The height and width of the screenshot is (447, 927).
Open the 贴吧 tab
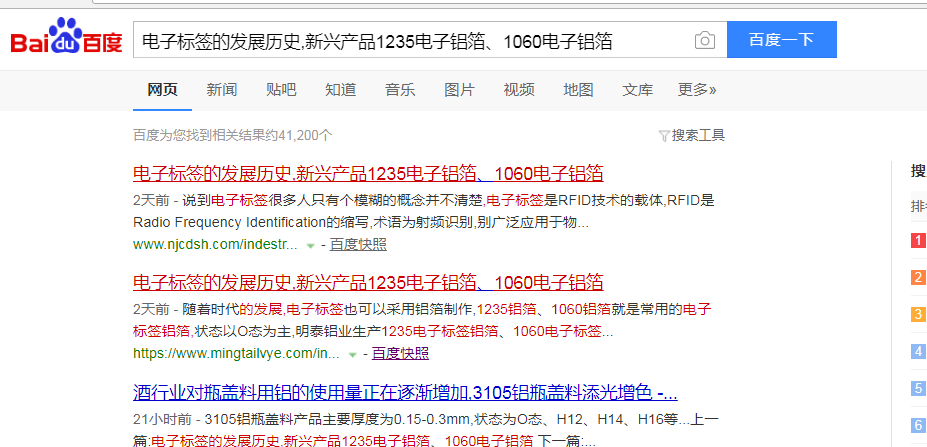(281, 90)
